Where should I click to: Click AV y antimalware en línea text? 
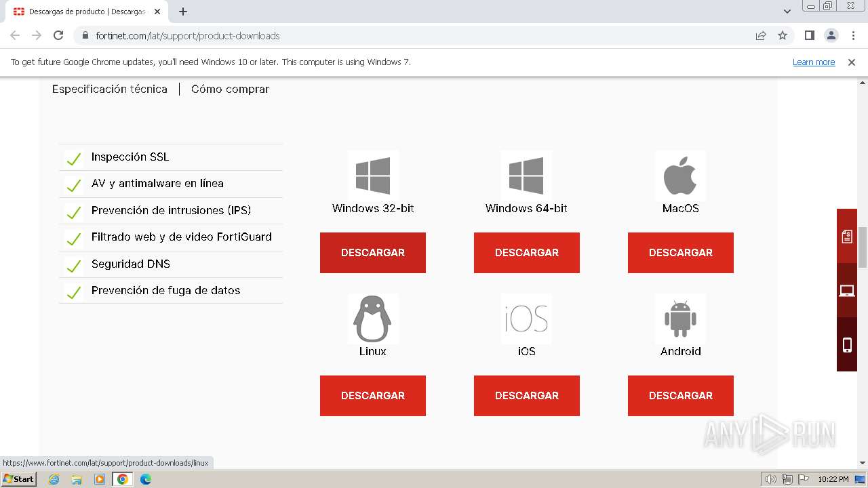pyautogui.click(x=157, y=183)
